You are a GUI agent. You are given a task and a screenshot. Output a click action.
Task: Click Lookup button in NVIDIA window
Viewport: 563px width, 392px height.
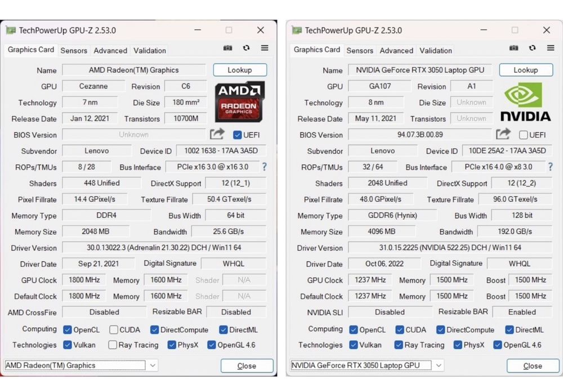click(526, 70)
